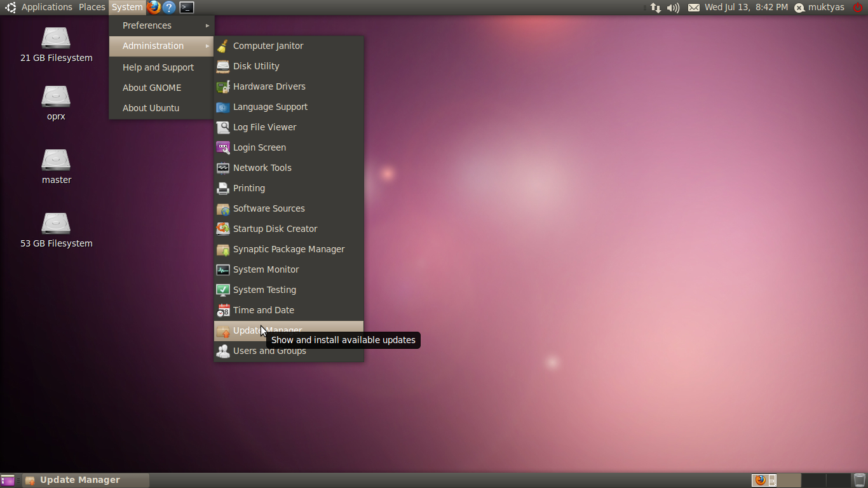Open Disk Utility
868x488 pixels.
click(x=289, y=66)
